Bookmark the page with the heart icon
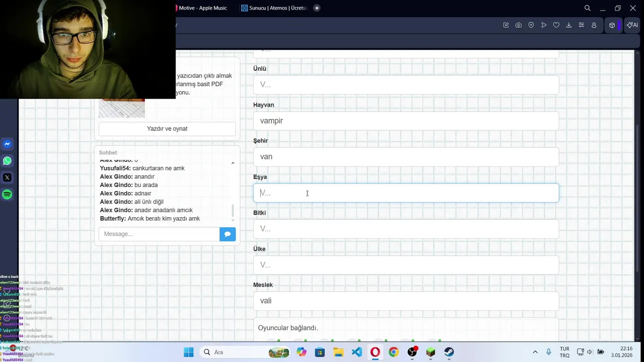Viewport: 644px width, 362px height. click(x=556, y=25)
